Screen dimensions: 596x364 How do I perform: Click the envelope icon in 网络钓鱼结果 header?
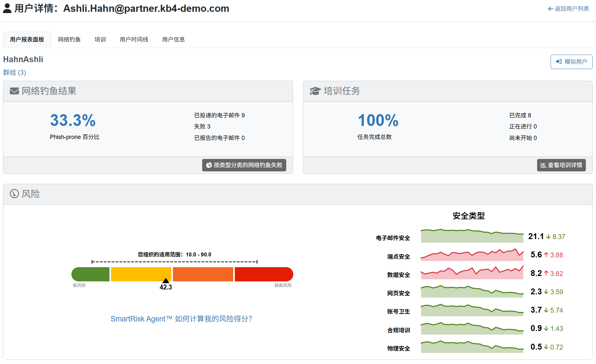click(x=14, y=91)
